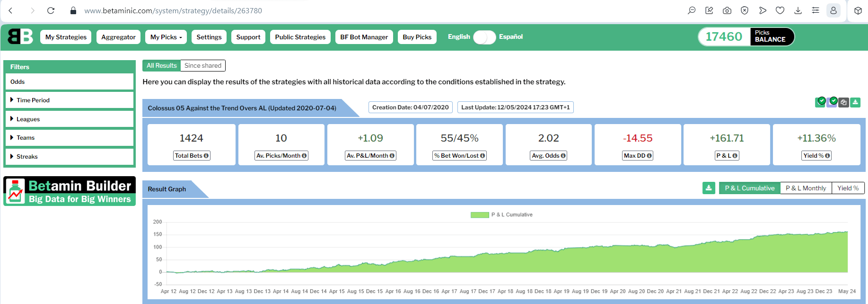
Task: Expand the Leagues filter
Action: 70,119
